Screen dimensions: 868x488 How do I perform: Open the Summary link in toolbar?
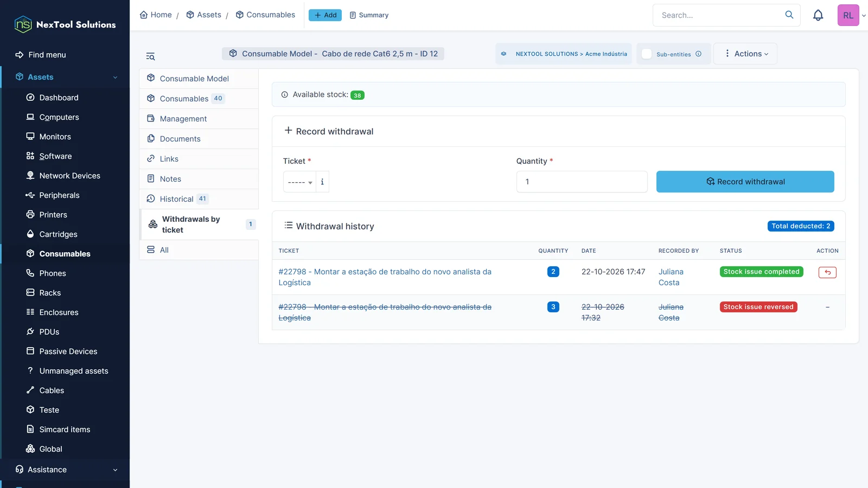(x=369, y=15)
